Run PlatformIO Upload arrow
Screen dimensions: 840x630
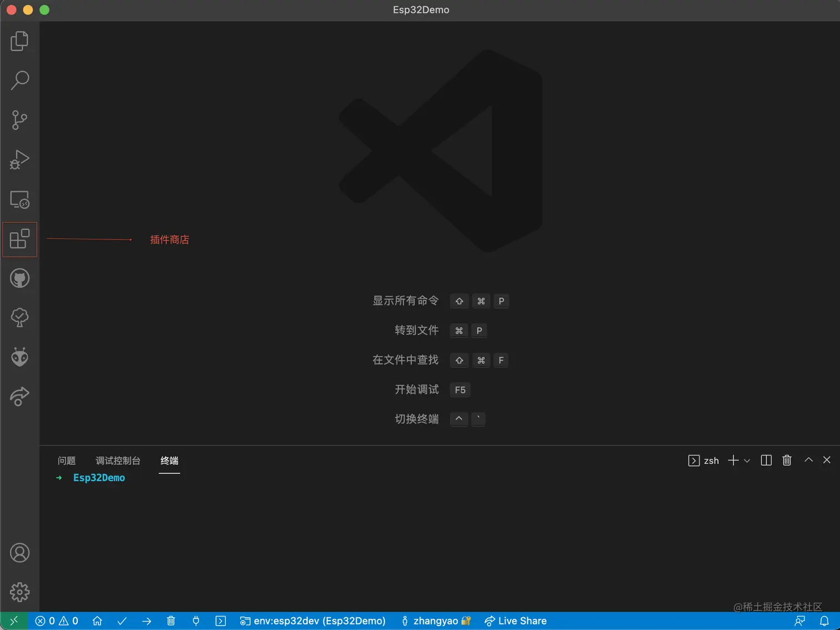[x=147, y=621]
